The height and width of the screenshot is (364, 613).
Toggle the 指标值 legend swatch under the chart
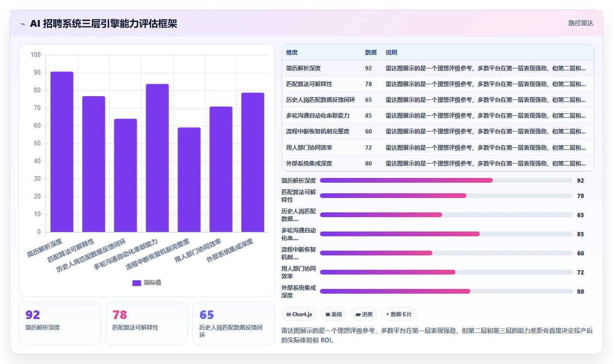pos(136,283)
